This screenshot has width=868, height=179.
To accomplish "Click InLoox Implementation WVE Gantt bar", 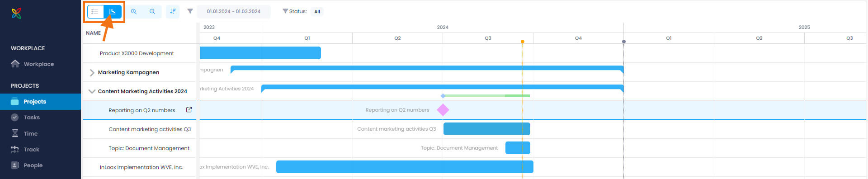I will [x=405, y=167].
